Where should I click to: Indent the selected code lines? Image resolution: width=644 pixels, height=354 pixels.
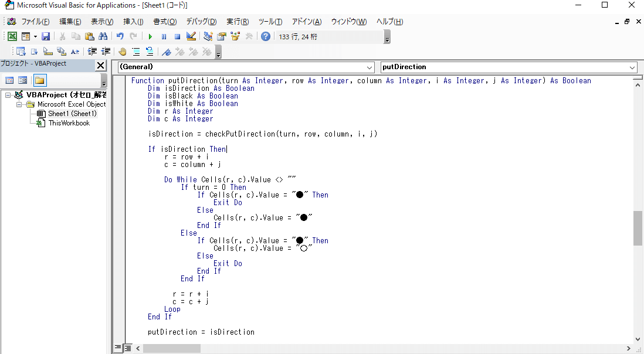(91, 51)
